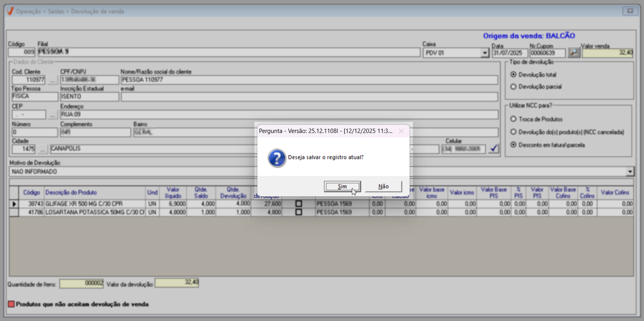
Task: Click the Valor Cofins column header
Action: 615,193
